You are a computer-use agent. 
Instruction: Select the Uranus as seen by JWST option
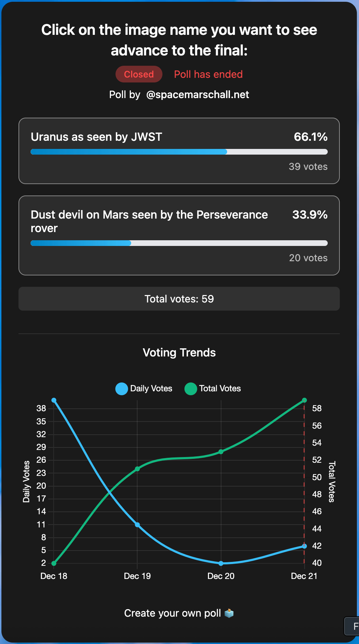(96, 137)
